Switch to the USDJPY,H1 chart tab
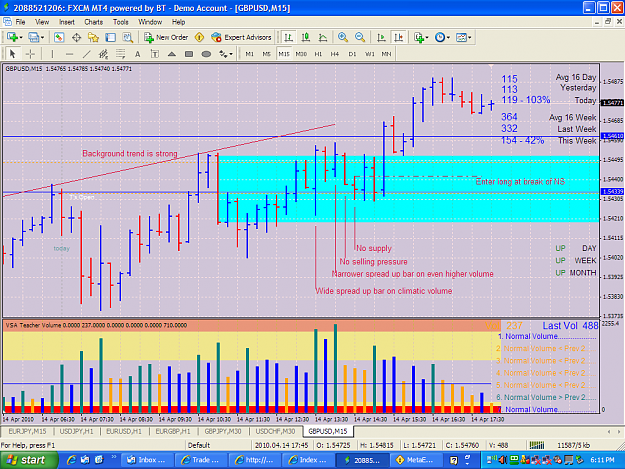Viewport: 625px width, 469px height. (x=76, y=431)
